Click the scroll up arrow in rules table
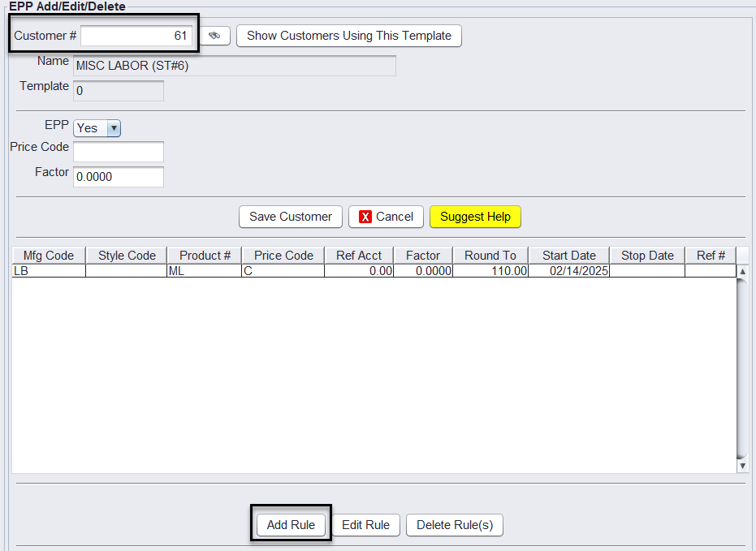756x551 pixels. [x=741, y=272]
